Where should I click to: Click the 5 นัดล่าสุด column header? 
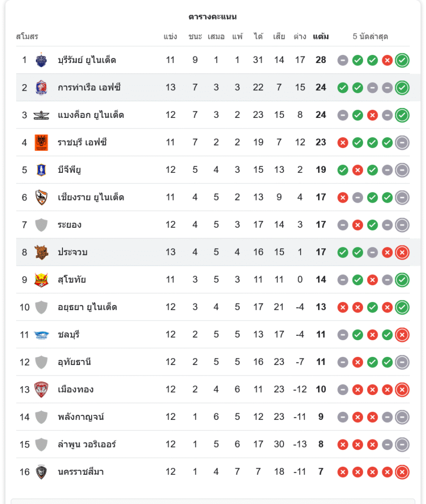(370, 37)
